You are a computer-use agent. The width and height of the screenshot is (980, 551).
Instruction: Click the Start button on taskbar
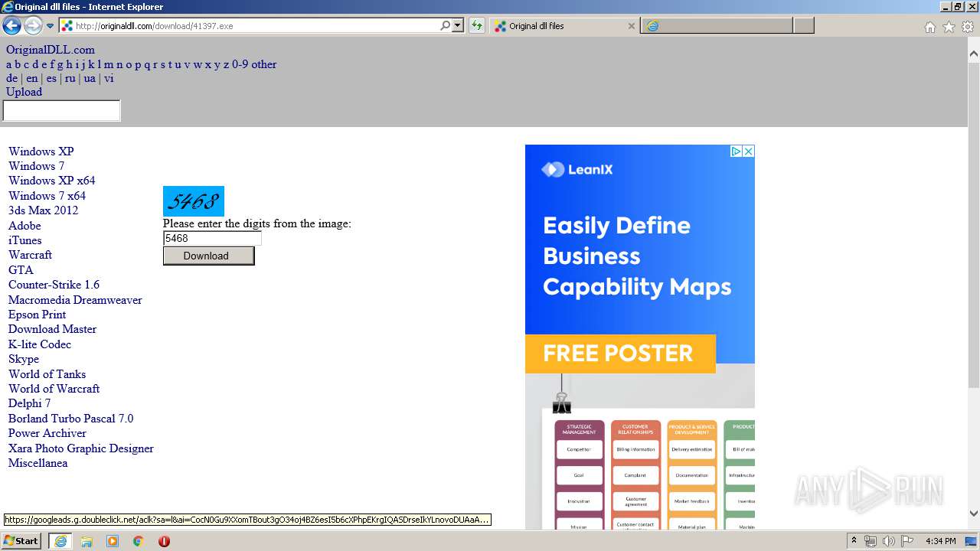(21, 541)
